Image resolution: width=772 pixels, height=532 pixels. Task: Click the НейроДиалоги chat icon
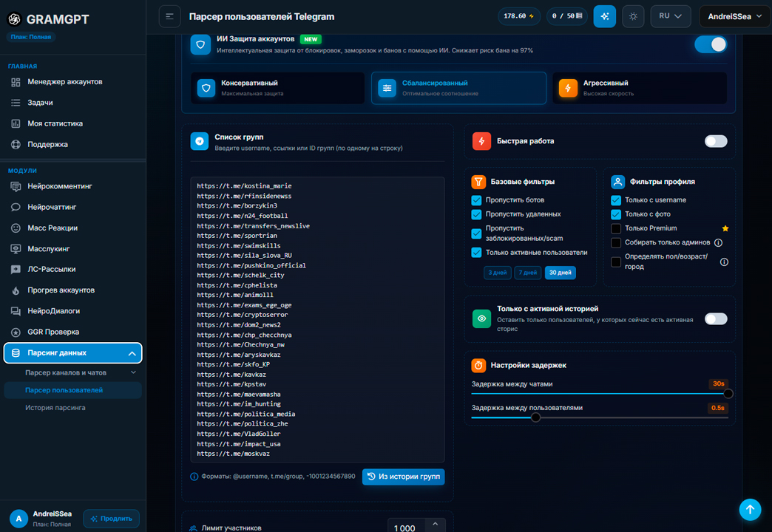click(16, 311)
